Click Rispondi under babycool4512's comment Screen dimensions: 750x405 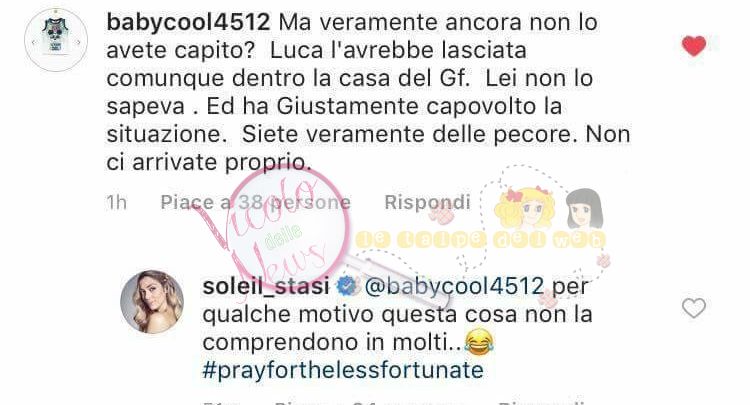[x=427, y=202]
